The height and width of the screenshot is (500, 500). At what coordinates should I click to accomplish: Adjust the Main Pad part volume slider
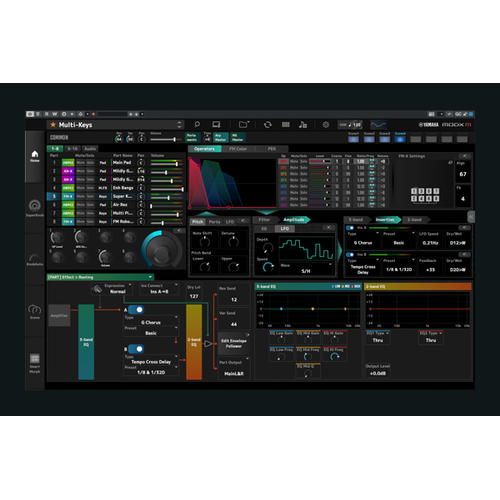pyautogui.click(x=166, y=163)
